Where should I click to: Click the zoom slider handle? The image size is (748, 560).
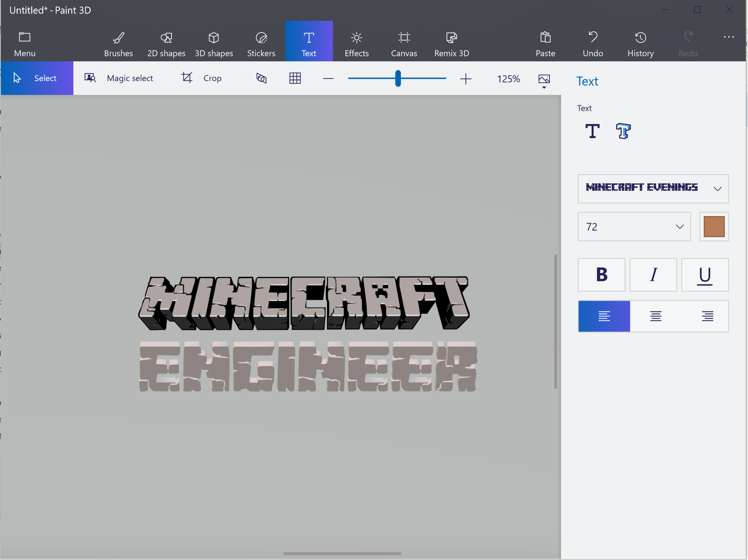tap(398, 79)
